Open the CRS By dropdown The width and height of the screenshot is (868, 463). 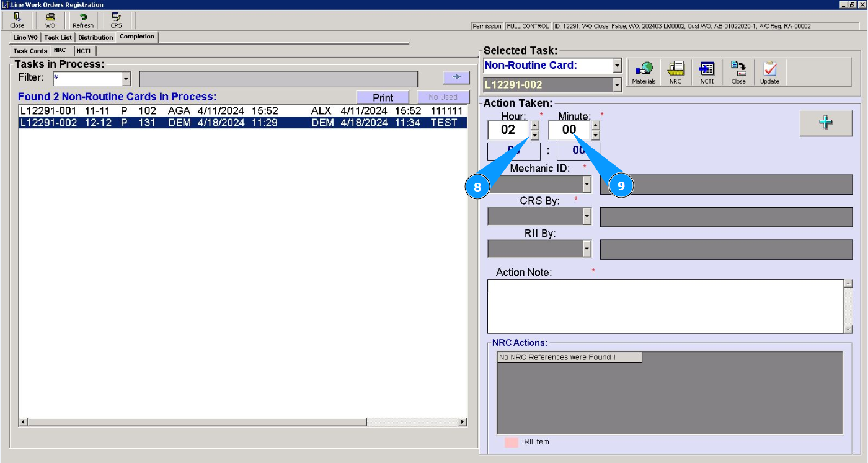[x=587, y=216]
